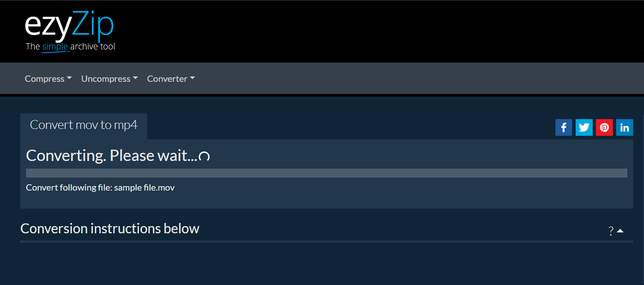644x285 pixels.
Task: Click the caret arrow beside Compress
Action: pos(69,78)
